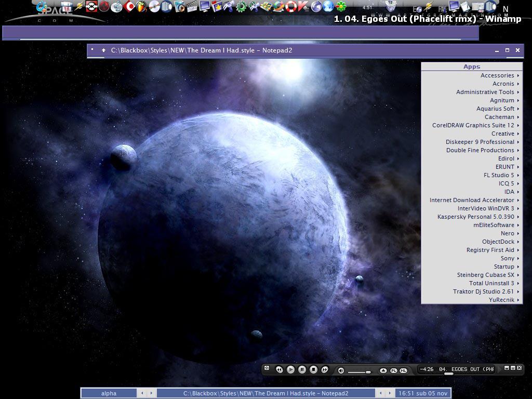This screenshot has width=532, height=399.
Task: Click the green gear icon in the dock
Action: 241,6
